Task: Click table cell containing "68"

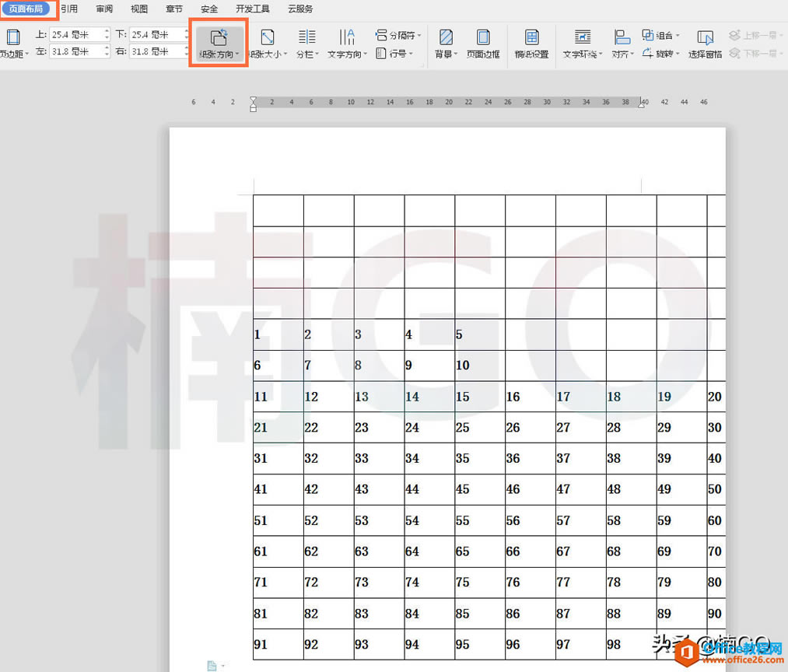Action: [631, 551]
